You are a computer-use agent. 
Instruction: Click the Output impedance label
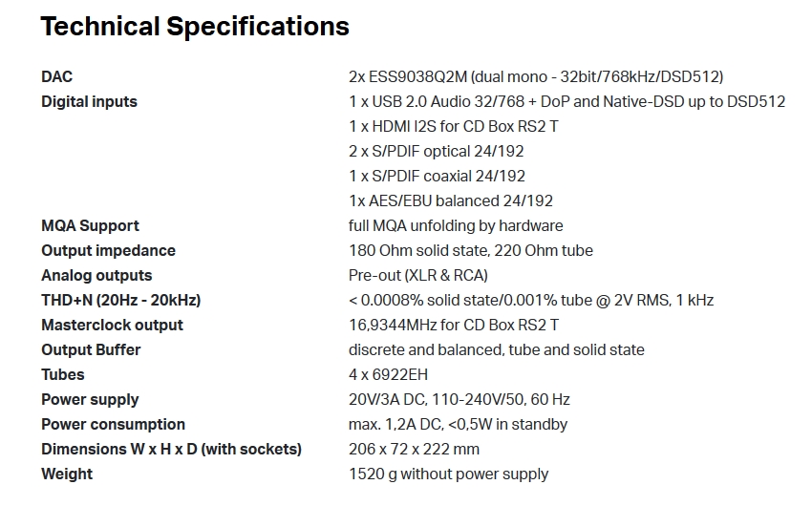(x=108, y=250)
